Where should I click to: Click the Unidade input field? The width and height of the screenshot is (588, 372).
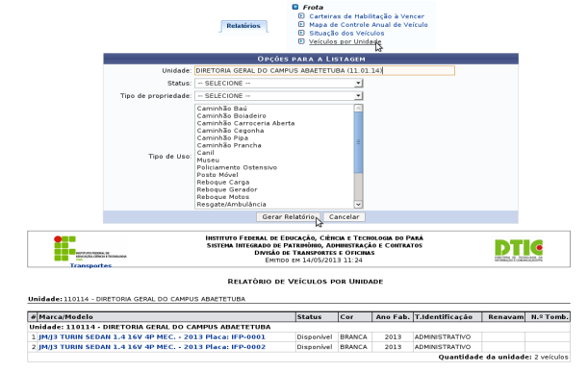pyautogui.click(x=324, y=70)
